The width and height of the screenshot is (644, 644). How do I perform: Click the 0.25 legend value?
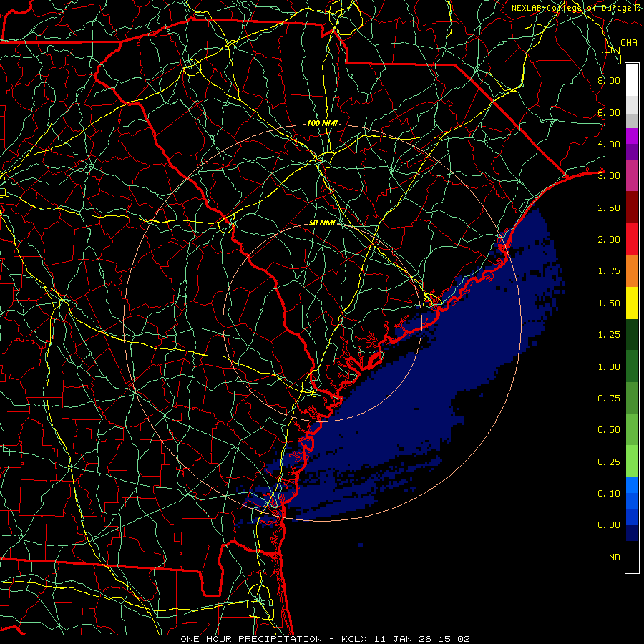(609, 462)
